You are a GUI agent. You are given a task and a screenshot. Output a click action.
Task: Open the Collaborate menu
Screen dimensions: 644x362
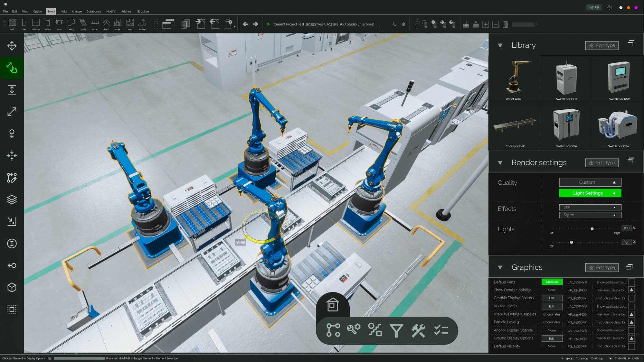(x=94, y=11)
